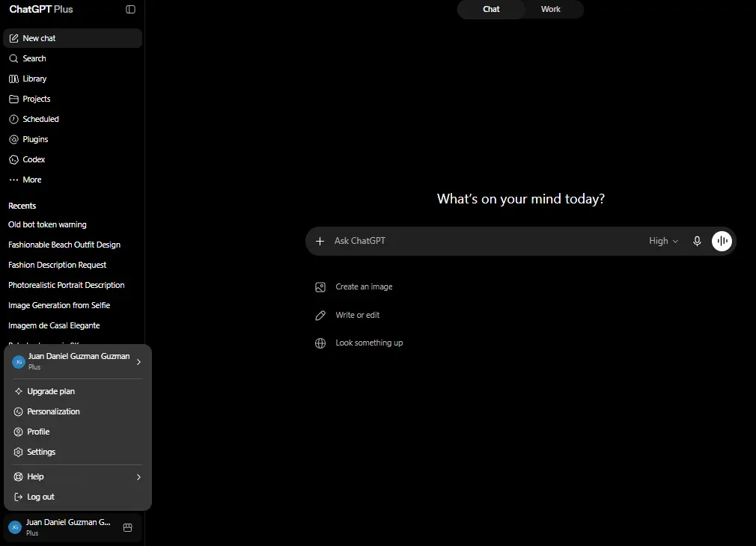This screenshot has height=546, width=756.
Task: Click the Search magnifier icon
Action: (14, 58)
